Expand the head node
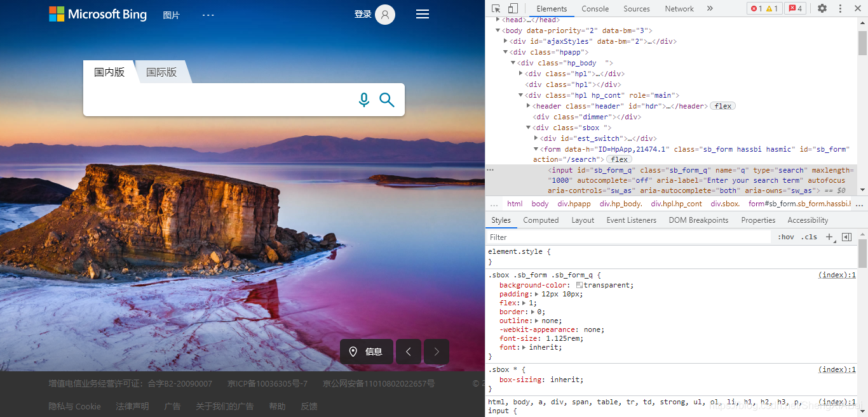Image resolution: width=868 pixels, height=417 pixels. (x=498, y=20)
